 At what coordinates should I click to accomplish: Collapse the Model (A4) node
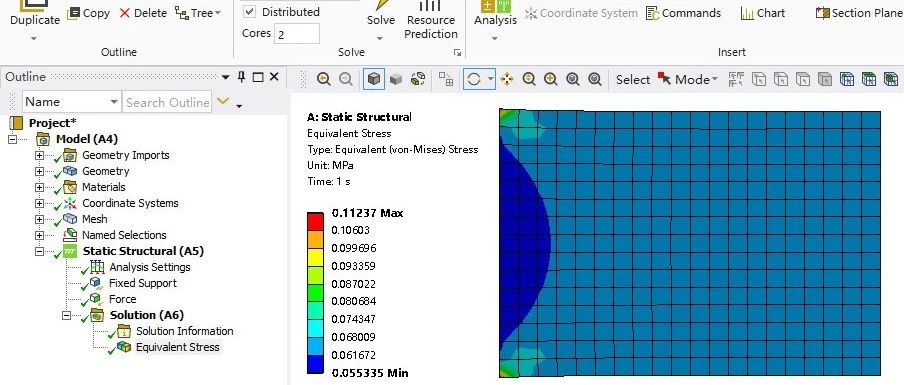click(x=13, y=139)
